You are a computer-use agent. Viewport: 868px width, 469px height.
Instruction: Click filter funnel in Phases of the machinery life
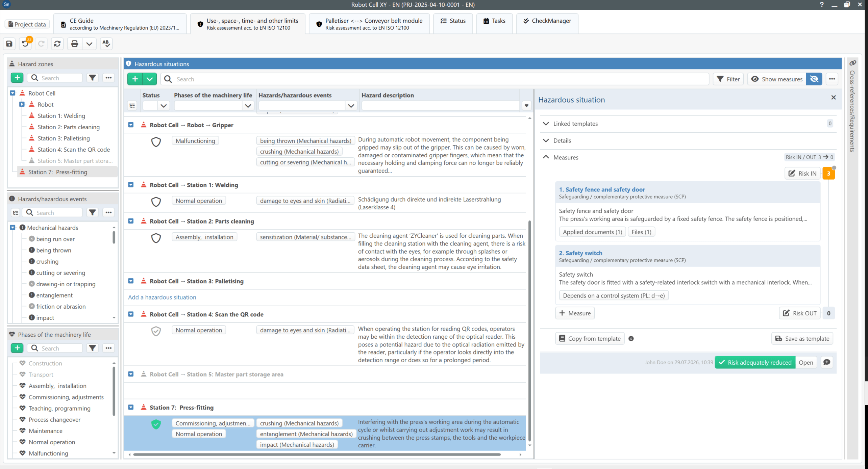[x=92, y=348]
